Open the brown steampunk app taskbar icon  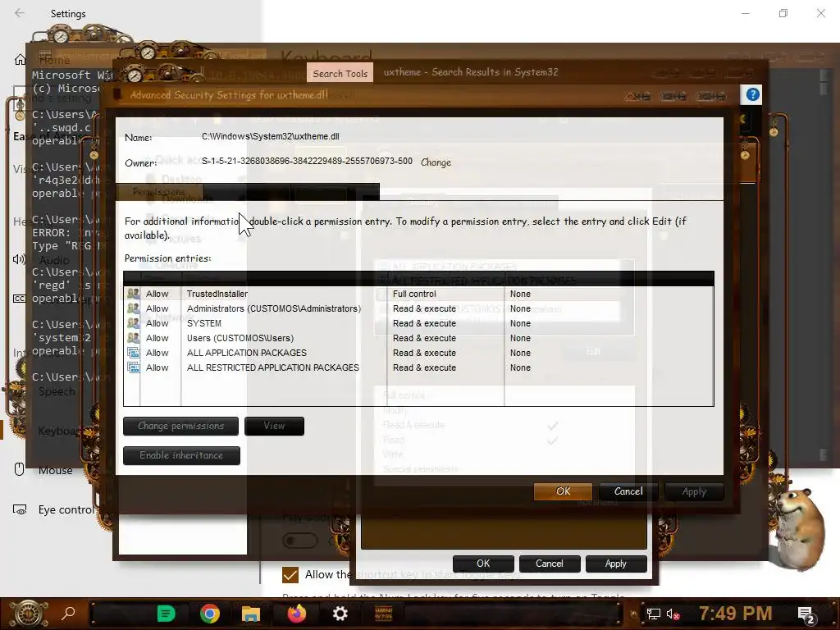(384, 614)
